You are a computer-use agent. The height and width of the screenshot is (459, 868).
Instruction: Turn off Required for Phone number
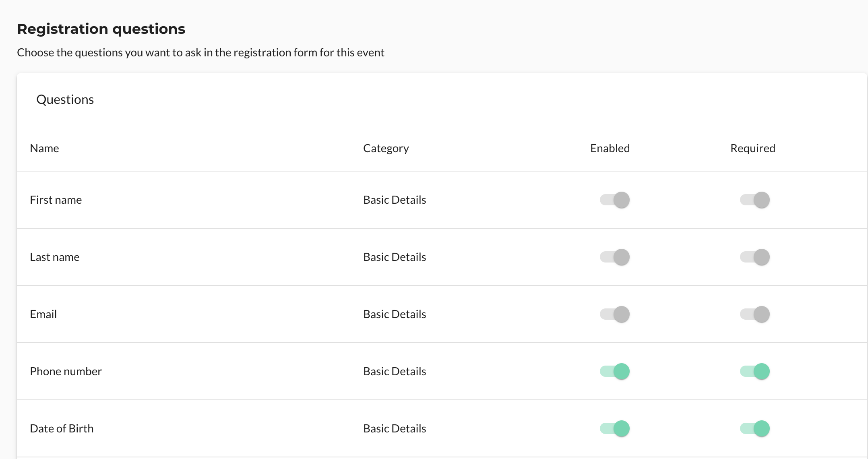point(754,371)
